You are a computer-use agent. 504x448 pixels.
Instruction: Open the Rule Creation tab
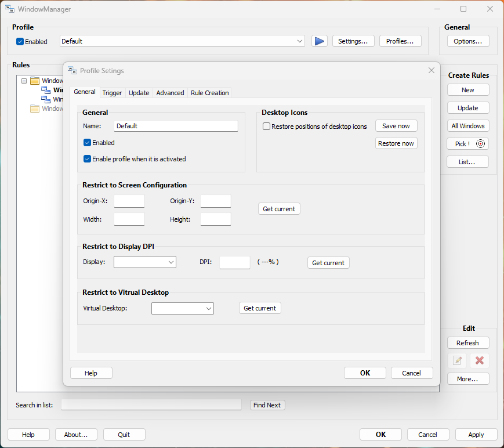209,93
